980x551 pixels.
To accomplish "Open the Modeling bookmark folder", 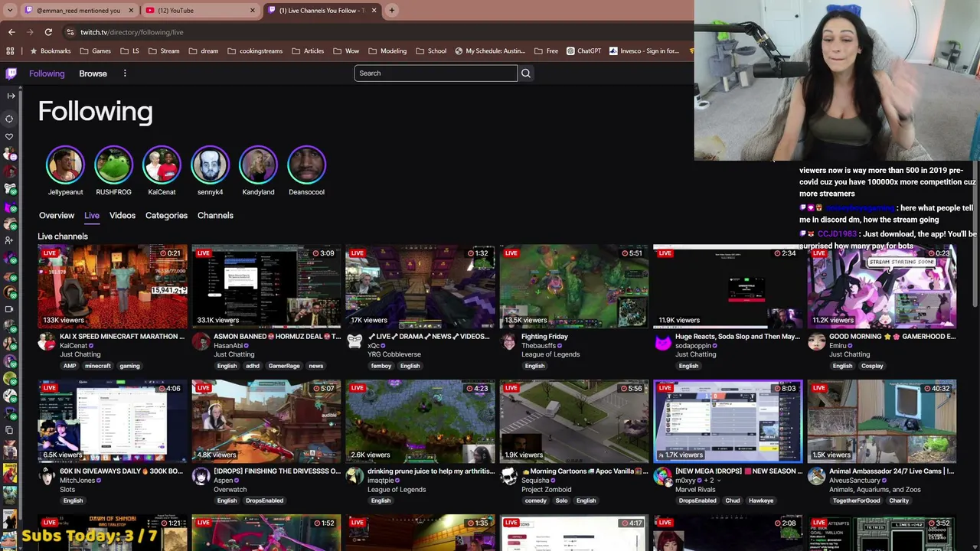I will pyautogui.click(x=387, y=51).
